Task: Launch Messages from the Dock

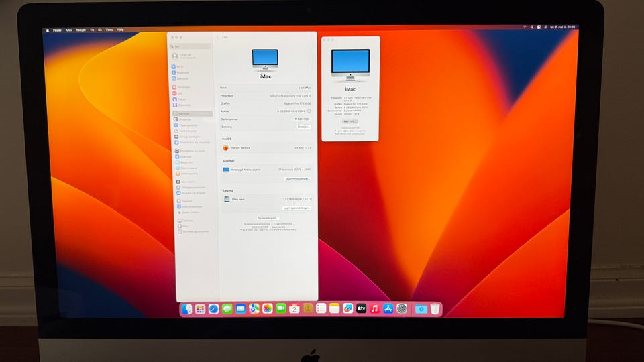Action: point(227,309)
